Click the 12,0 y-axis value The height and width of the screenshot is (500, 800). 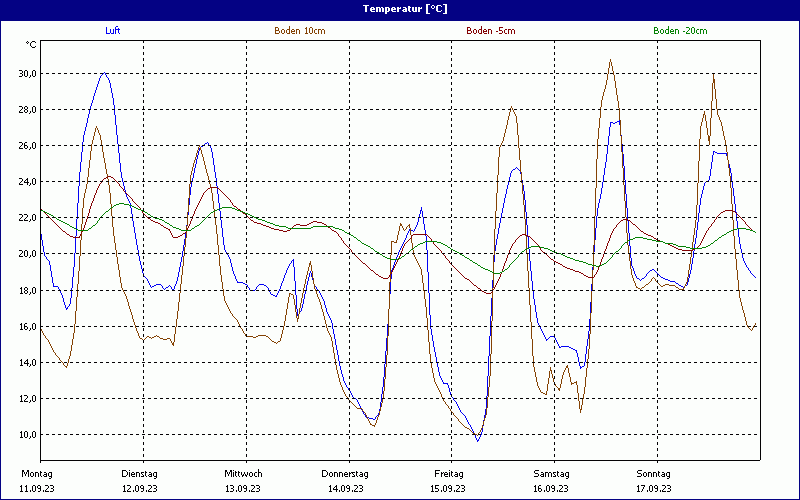click(x=27, y=398)
